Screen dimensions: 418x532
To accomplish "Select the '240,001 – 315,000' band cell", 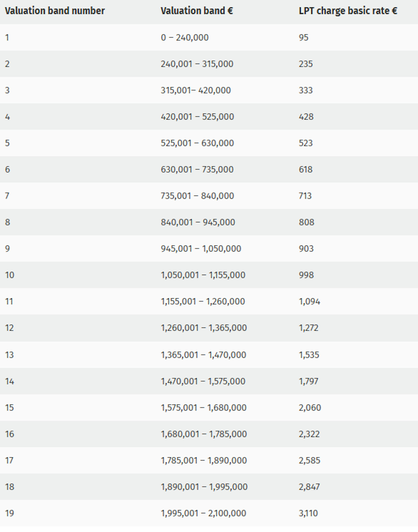I will (x=197, y=64).
